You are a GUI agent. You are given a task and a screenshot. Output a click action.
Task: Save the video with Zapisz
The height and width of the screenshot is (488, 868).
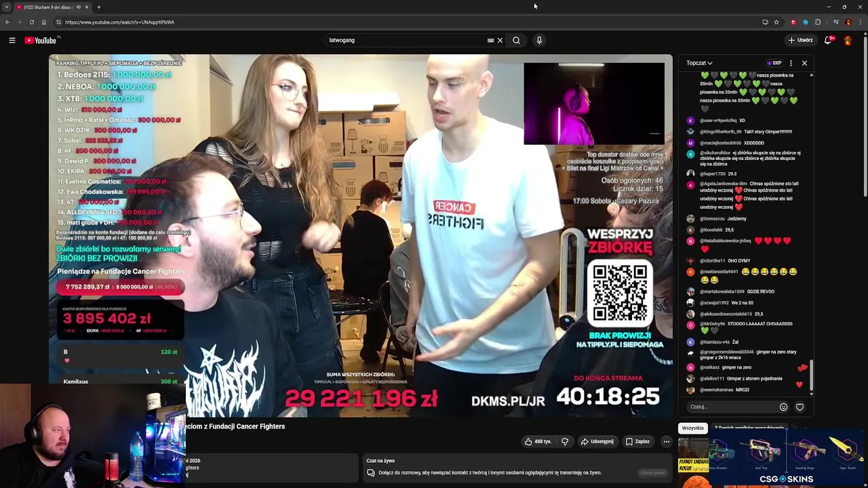pyautogui.click(x=637, y=441)
